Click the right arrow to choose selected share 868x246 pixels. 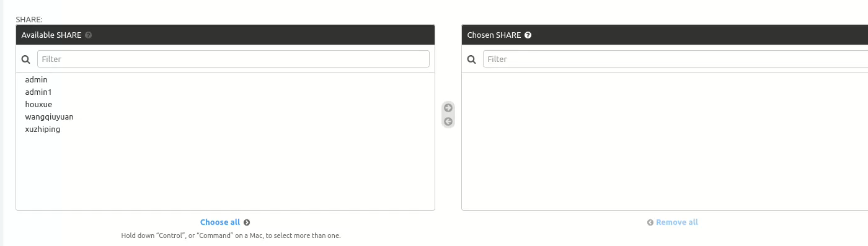(x=448, y=108)
